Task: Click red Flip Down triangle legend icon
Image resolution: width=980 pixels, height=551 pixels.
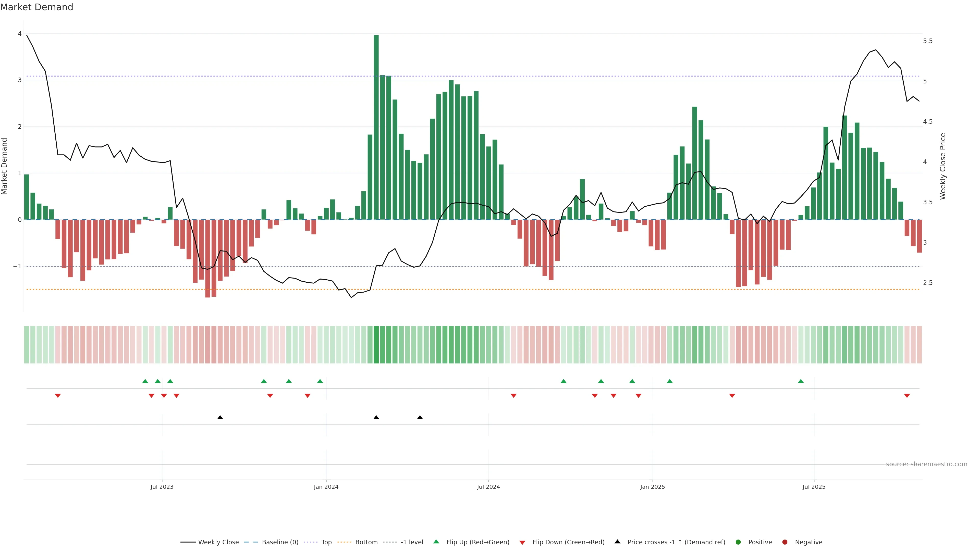Action: [x=522, y=543]
